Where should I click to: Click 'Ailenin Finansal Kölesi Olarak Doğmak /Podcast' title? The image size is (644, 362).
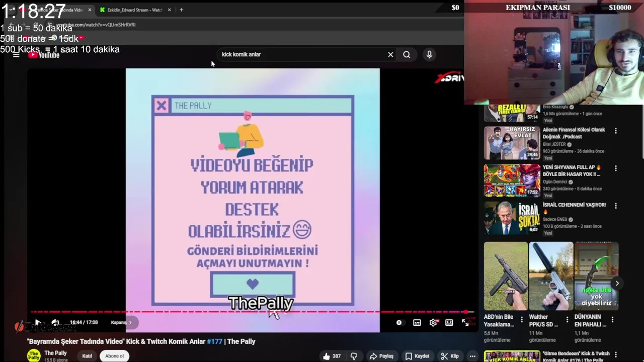click(574, 133)
